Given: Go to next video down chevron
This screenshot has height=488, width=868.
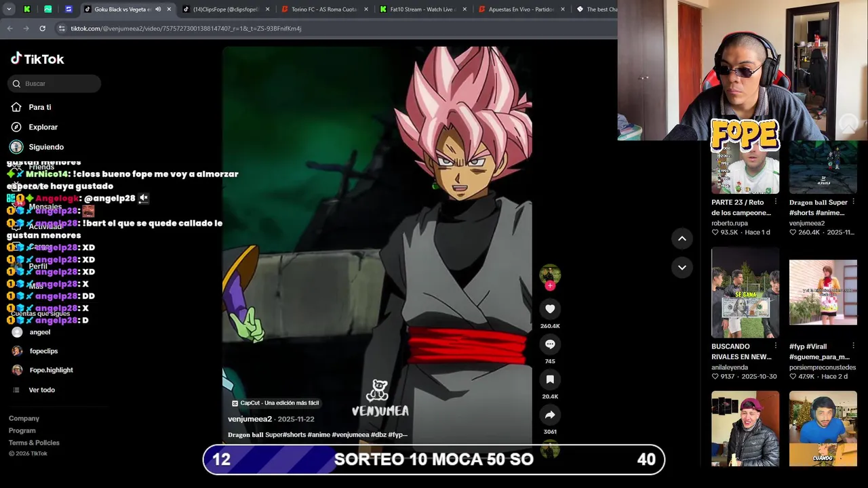Looking at the screenshot, I should pyautogui.click(x=682, y=268).
